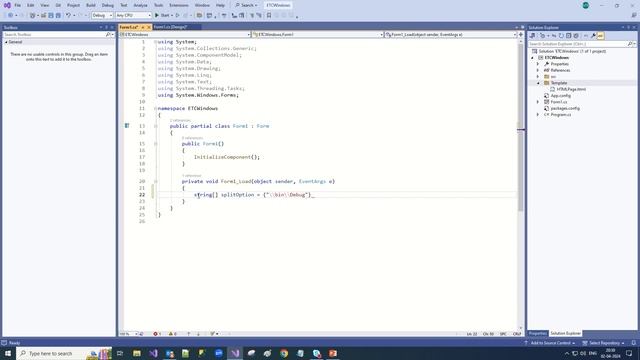Collapse the General group in Toolbox

tap(6, 42)
